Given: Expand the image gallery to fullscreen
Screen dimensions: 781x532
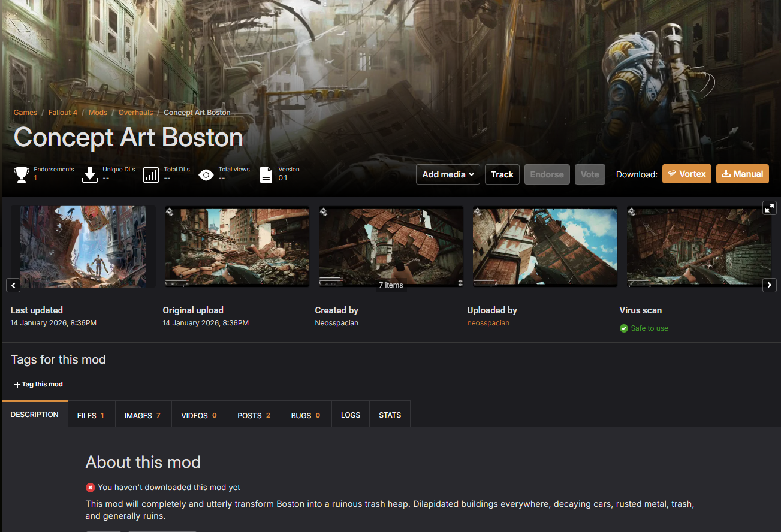Looking at the screenshot, I should coord(770,208).
